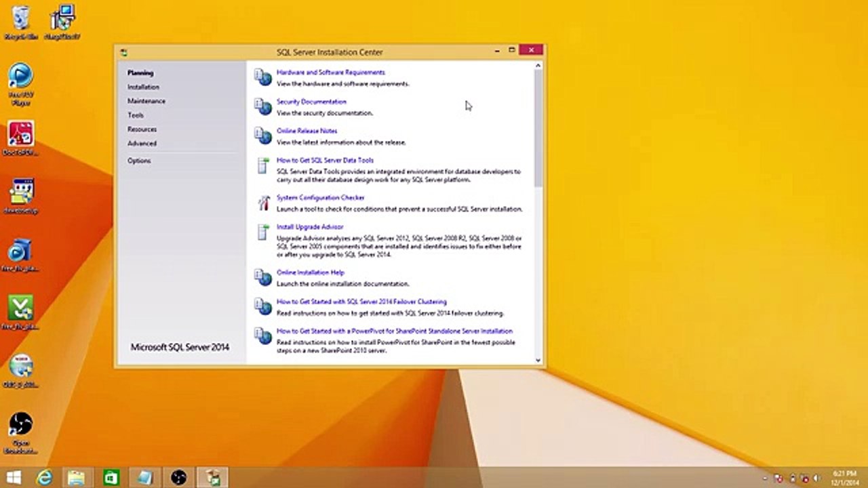Viewport: 868px width, 488px height.
Task: Click the globe icon beside Hardware and Software Requirements
Action: click(263, 77)
